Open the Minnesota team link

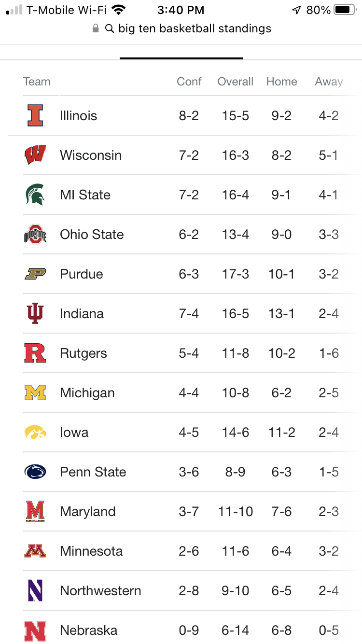click(91, 551)
